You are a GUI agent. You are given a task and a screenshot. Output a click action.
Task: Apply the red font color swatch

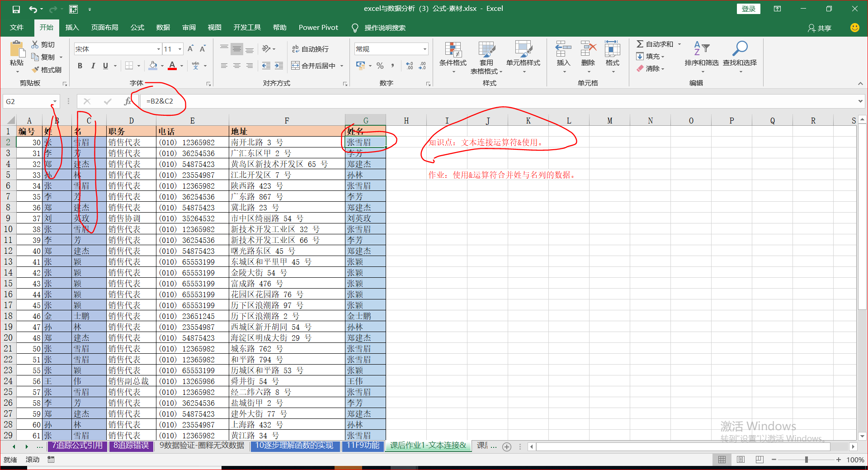click(172, 66)
